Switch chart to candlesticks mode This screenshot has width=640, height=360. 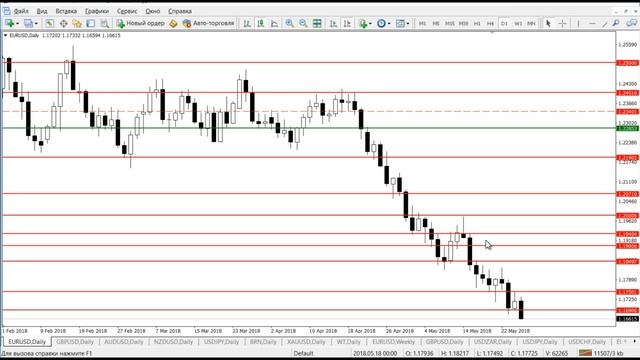point(260,23)
